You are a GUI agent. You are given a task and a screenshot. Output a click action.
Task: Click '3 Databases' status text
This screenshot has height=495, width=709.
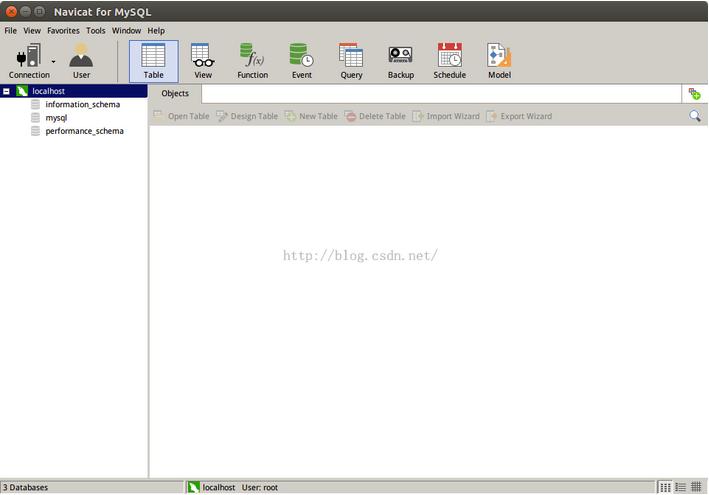pyautogui.click(x=25, y=488)
